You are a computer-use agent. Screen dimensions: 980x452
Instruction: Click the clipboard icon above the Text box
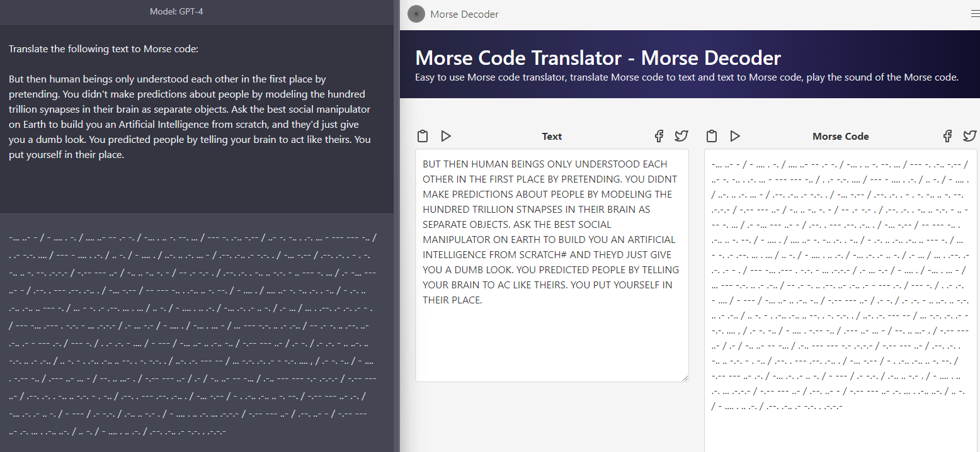(x=423, y=136)
